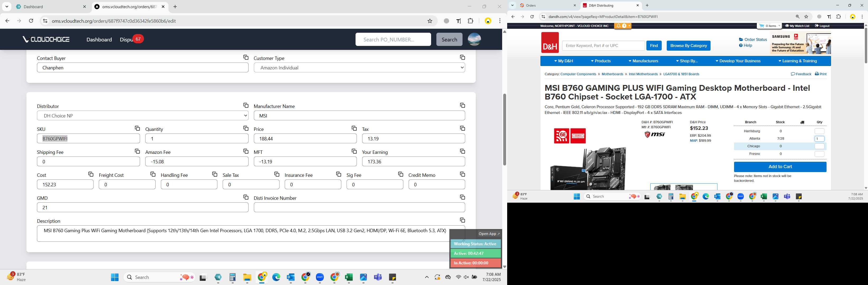Copy the Handling Fee value

[x=215, y=174]
